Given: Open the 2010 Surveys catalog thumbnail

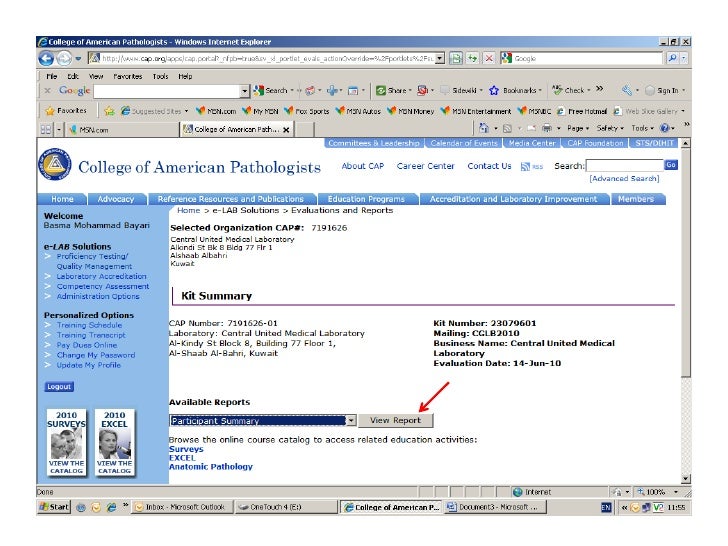Looking at the screenshot, I should (x=66, y=442).
